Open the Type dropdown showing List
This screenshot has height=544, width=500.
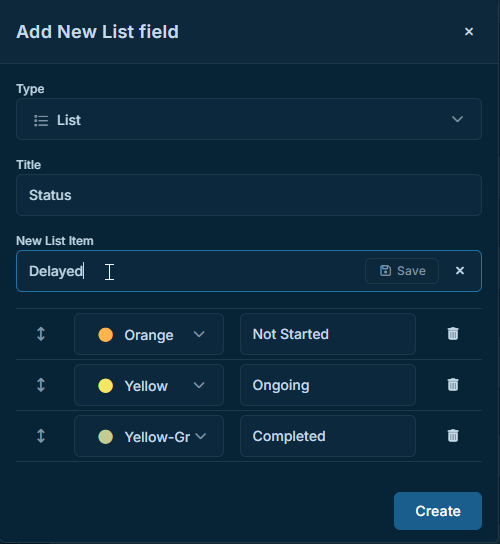pos(249,119)
